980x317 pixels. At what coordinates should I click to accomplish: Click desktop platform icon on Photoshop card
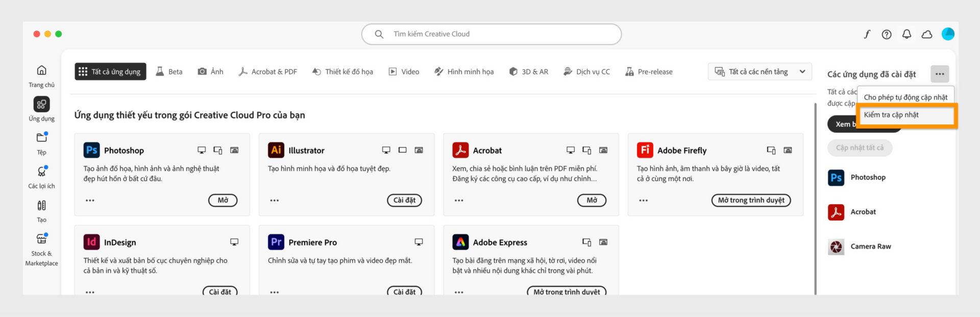pos(202,150)
